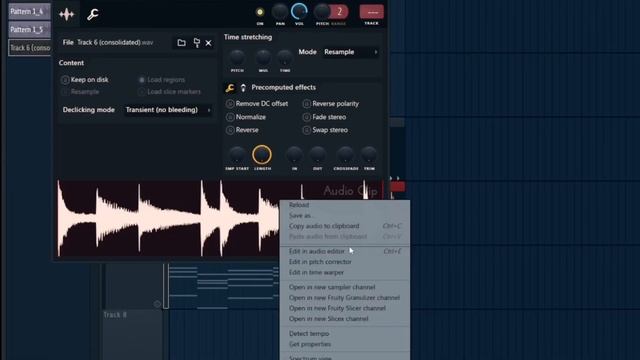Choose Get properties menu entry

click(x=345, y=344)
